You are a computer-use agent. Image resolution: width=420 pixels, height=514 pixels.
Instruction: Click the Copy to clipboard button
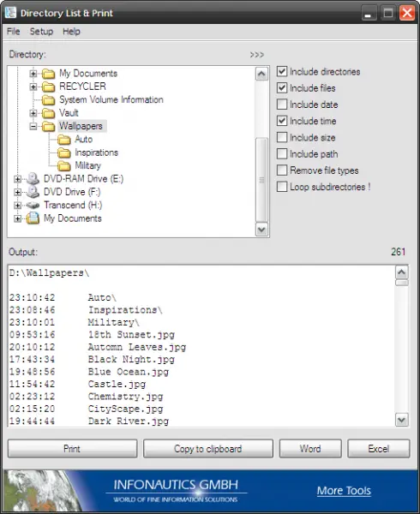pos(208,448)
